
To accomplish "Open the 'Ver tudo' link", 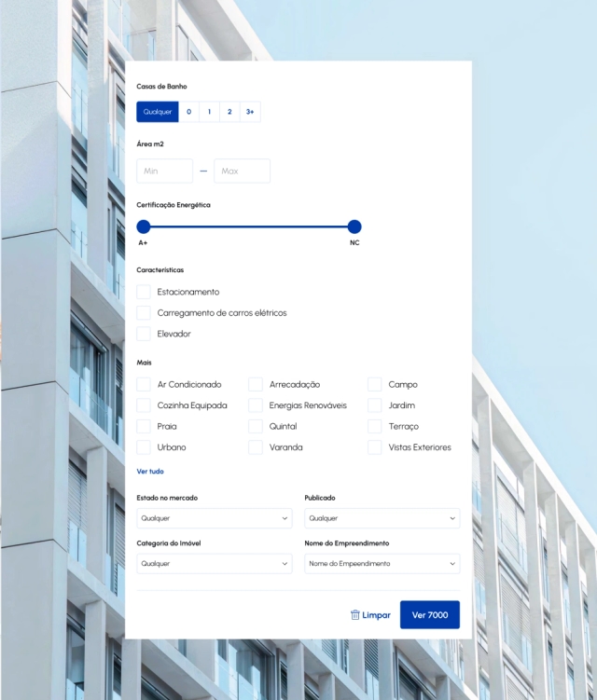I will tap(150, 472).
